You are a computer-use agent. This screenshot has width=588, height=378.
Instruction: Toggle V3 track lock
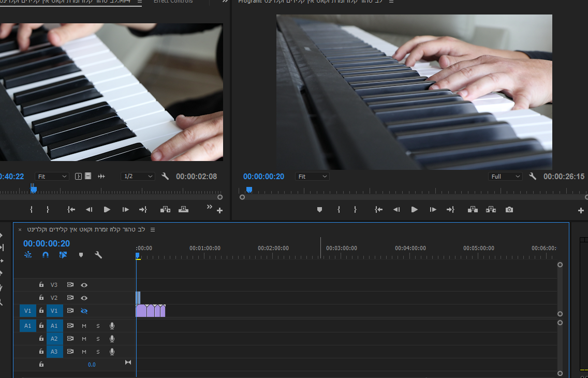[x=41, y=285]
